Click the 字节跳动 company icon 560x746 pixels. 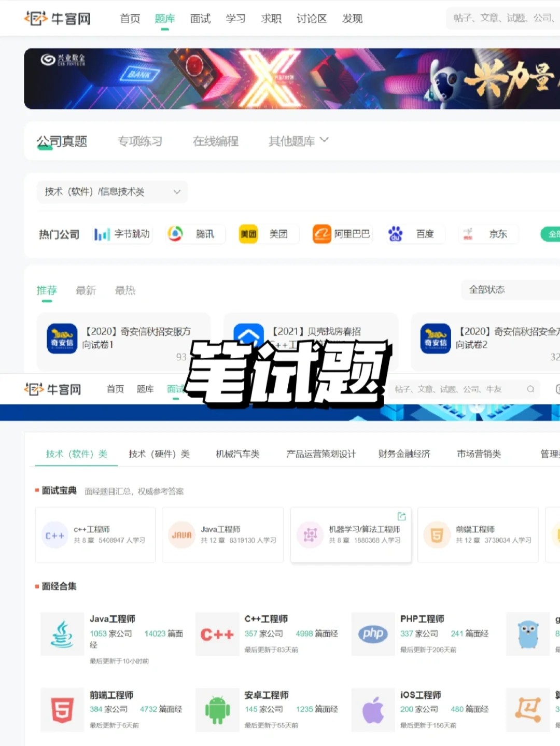click(102, 234)
